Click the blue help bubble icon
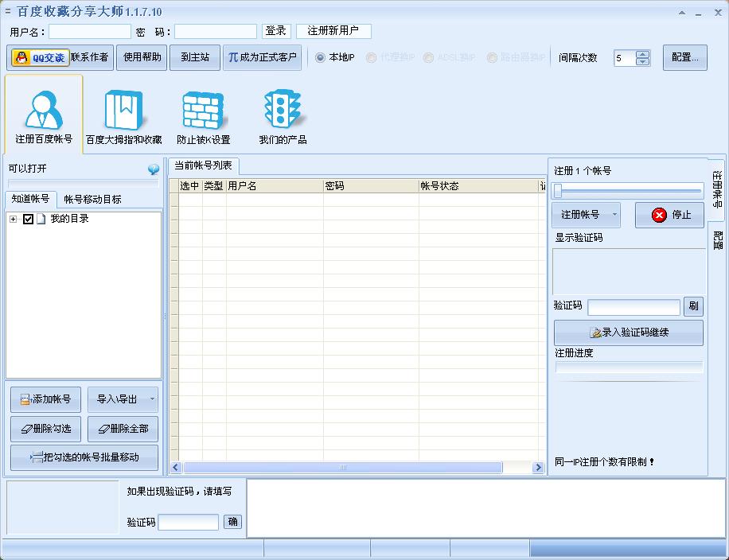The height and width of the screenshot is (560, 729). [x=154, y=169]
